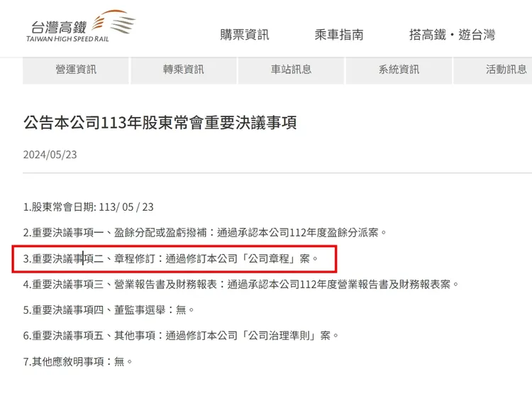The width and height of the screenshot is (532, 394).
Task: Click the announcement title 公告本公司113年股東常會重要決議事項
Action: tap(160, 123)
